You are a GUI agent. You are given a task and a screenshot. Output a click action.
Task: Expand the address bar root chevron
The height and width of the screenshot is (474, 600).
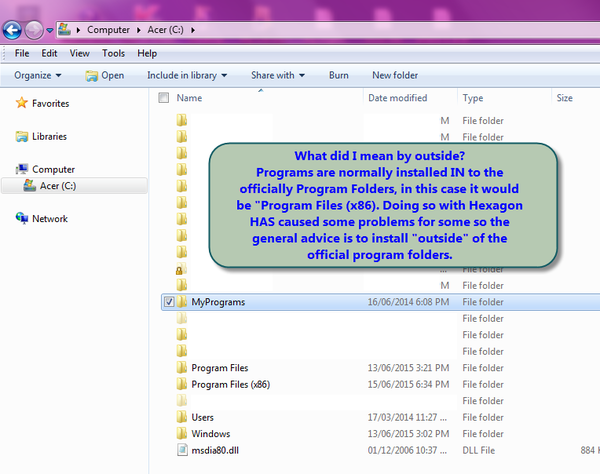tap(78, 30)
